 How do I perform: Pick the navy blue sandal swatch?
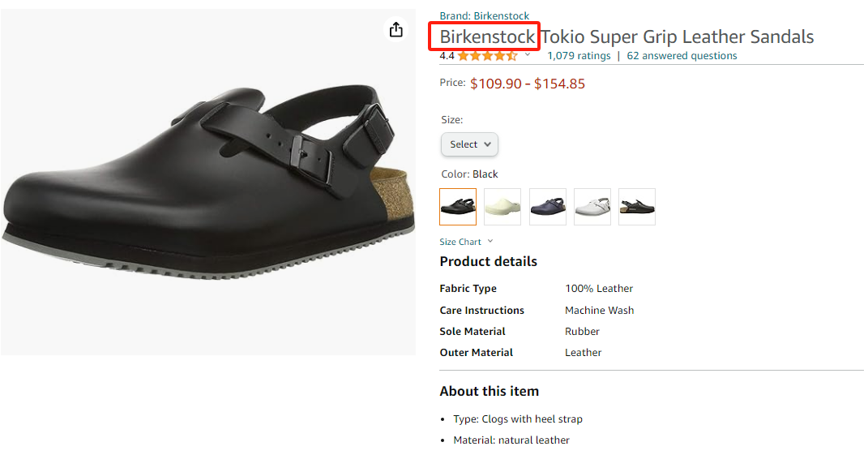pyautogui.click(x=547, y=207)
